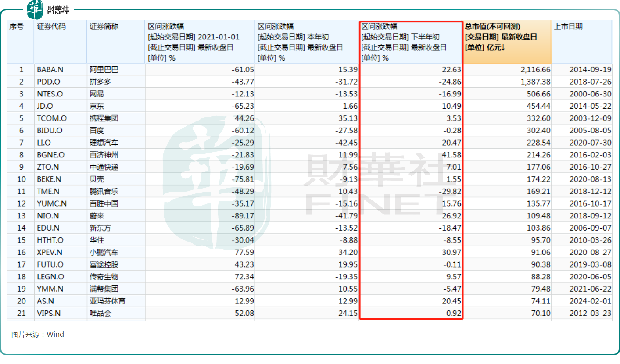The height and width of the screenshot is (364, 620).
Task: Click the 理想汽车 name cell
Action: (116, 143)
